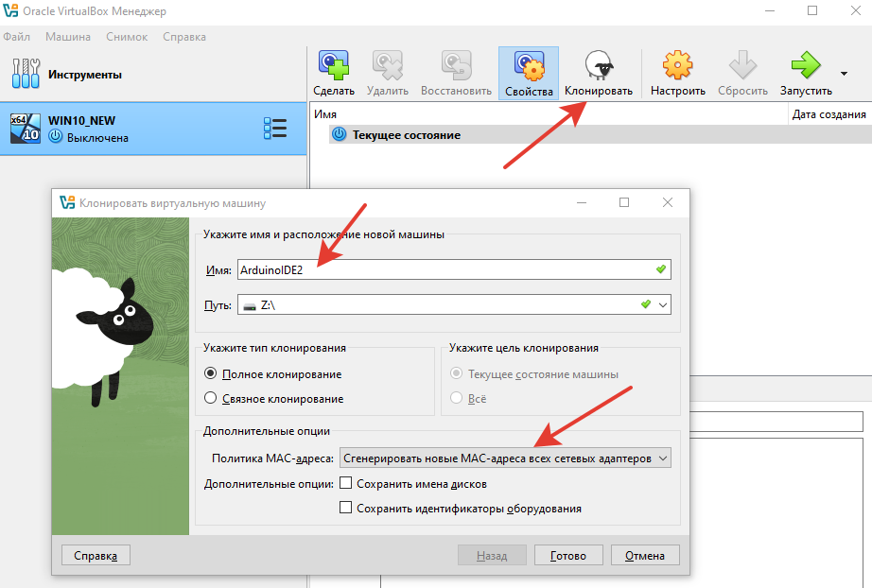The width and height of the screenshot is (872, 588).
Task: Click the power state icon beside Выключена
Action: (x=55, y=136)
